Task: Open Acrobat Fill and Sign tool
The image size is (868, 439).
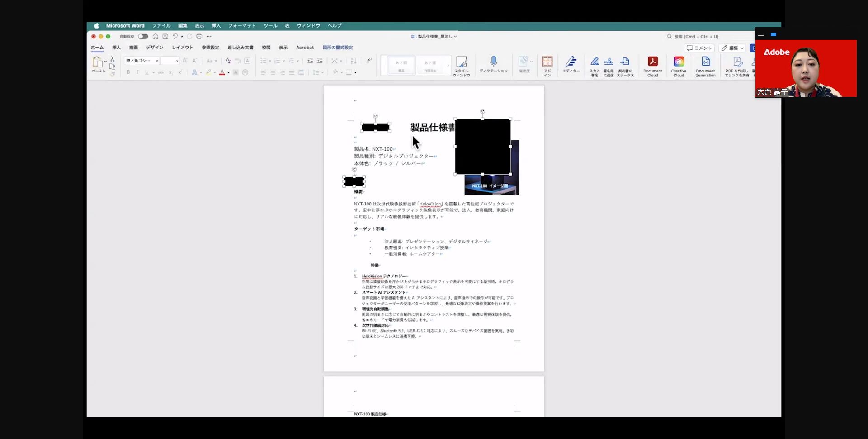Action: click(x=594, y=66)
